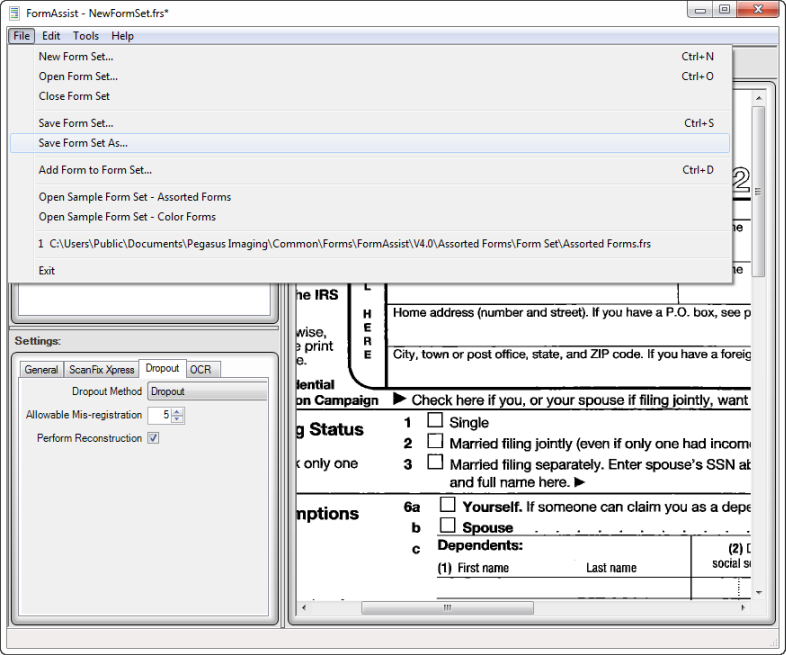Click the 'Allowable Mis-registration' label

coord(84,415)
